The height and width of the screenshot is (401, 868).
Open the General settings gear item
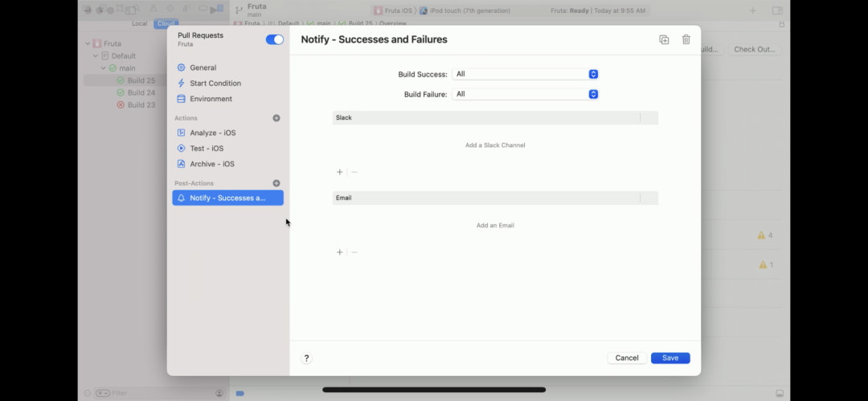[227, 68]
